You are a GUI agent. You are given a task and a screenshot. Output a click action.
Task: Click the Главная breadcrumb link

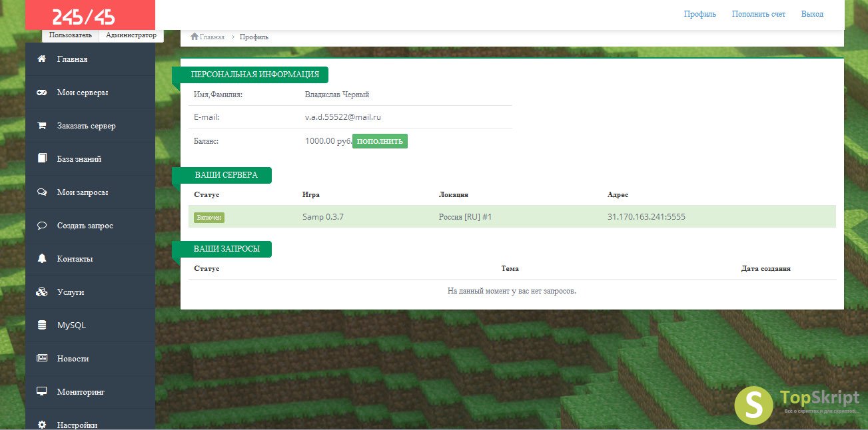pyautogui.click(x=212, y=37)
